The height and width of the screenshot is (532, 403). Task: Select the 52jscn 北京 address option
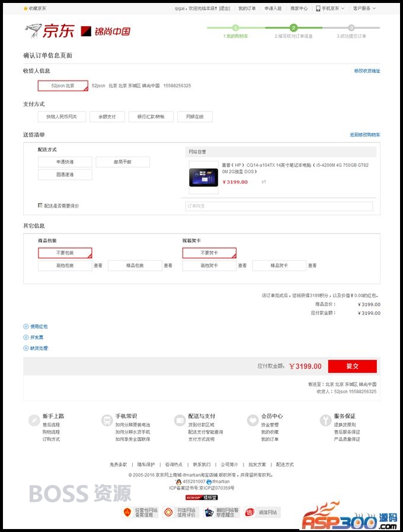coord(63,85)
